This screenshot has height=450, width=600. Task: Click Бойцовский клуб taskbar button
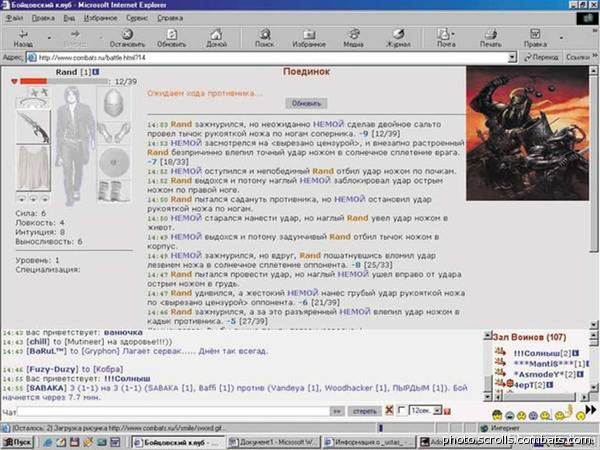point(178,442)
